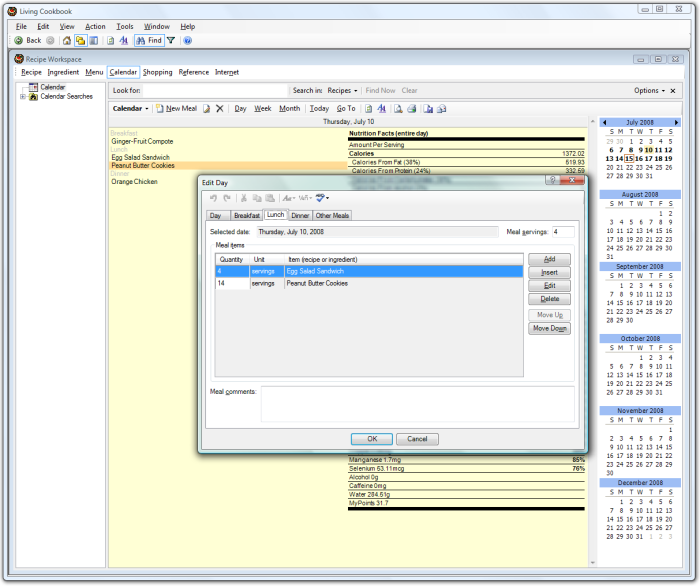Click the Move Down button
700x586 pixels.
click(549, 328)
